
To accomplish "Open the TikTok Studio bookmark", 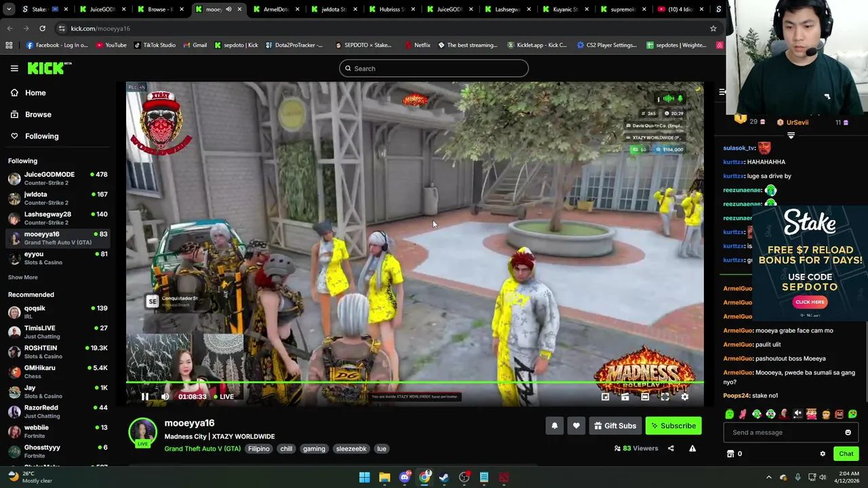I will (155, 45).
